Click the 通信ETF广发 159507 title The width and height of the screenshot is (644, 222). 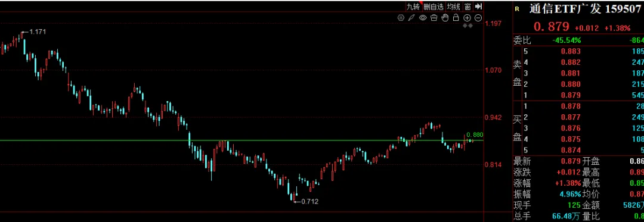click(585, 9)
